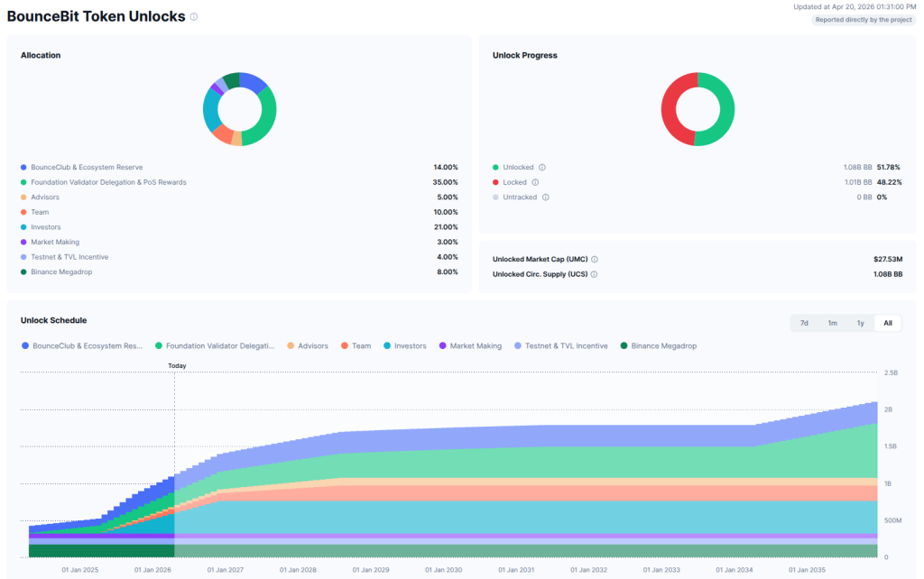This screenshot has width=924, height=579.
Task: Click the Unlock Progress donut chart
Action: (698, 109)
